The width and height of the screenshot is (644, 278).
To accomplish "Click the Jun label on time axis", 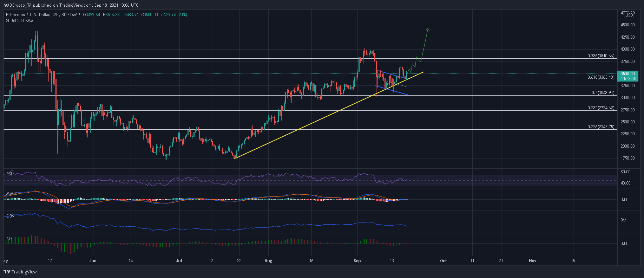I will [x=93, y=261].
